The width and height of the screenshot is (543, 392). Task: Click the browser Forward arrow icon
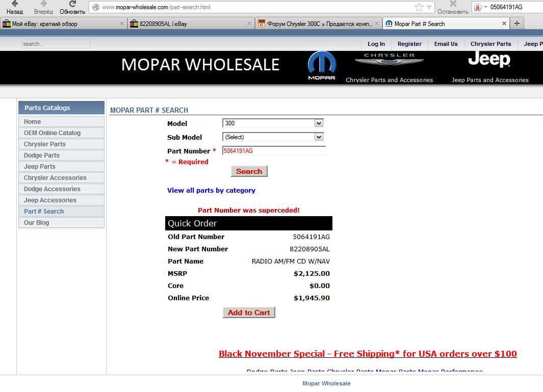pos(43,4)
